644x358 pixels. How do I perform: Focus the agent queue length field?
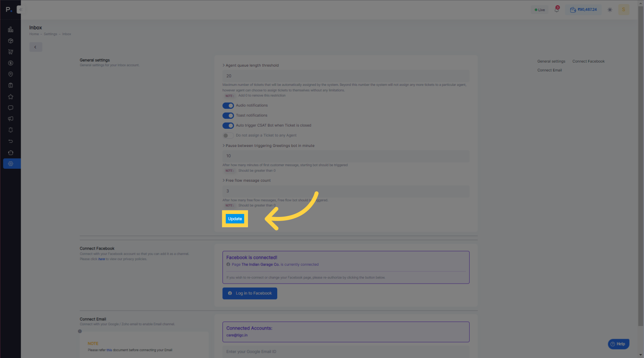346,76
